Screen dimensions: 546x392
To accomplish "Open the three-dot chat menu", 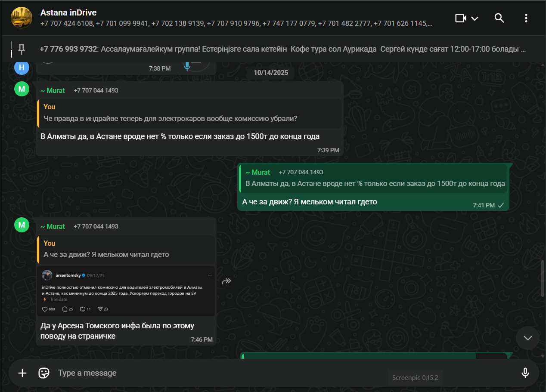I will click(x=526, y=18).
